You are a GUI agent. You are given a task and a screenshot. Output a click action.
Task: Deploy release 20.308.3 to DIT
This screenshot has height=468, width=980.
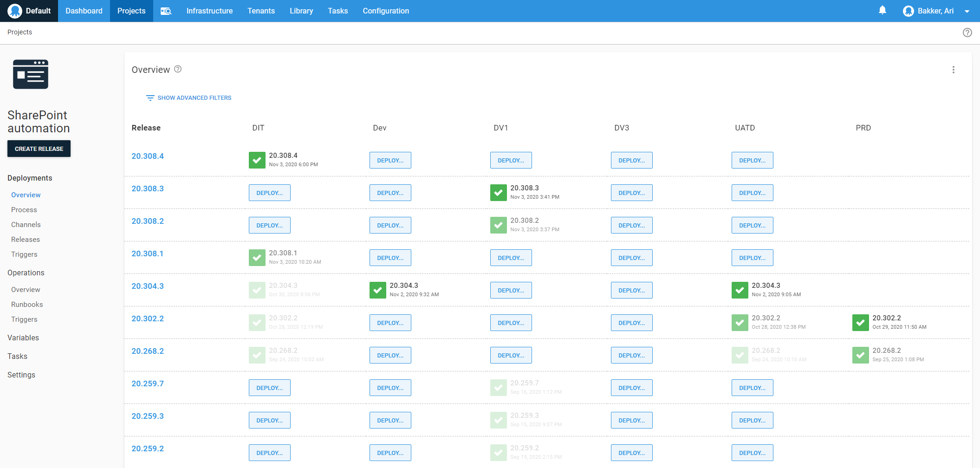click(269, 193)
